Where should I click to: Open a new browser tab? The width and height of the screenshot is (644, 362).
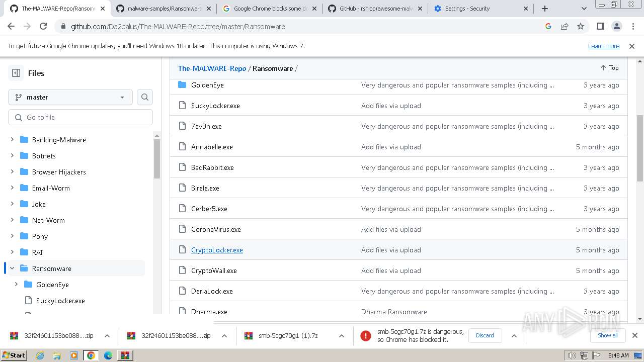[x=545, y=9]
